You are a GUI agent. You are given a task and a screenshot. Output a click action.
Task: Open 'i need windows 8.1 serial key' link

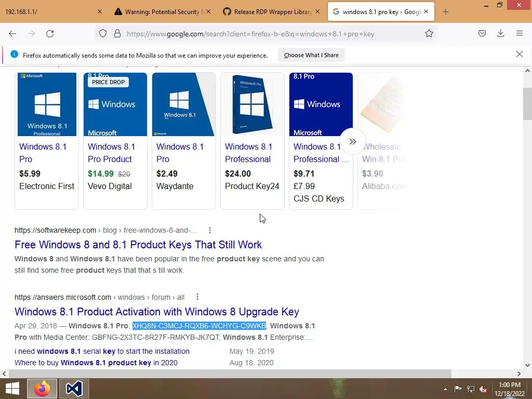102,351
